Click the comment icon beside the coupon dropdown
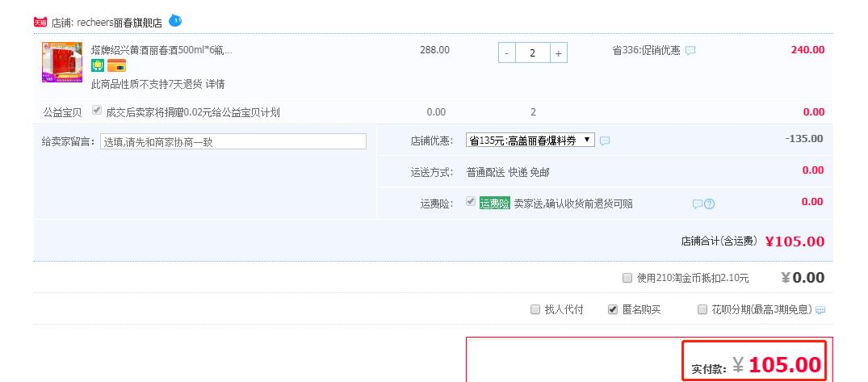The image size is (868, 382). tap(605, 141)
